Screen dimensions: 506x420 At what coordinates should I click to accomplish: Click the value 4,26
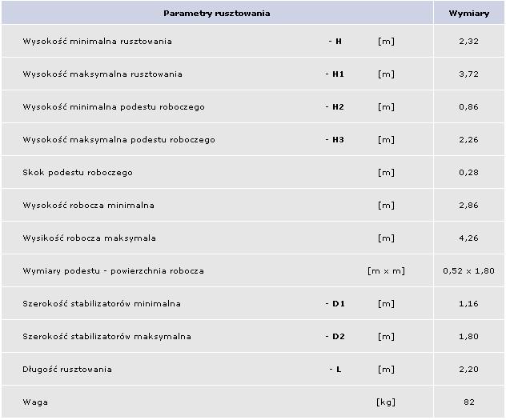pos(468,238)
